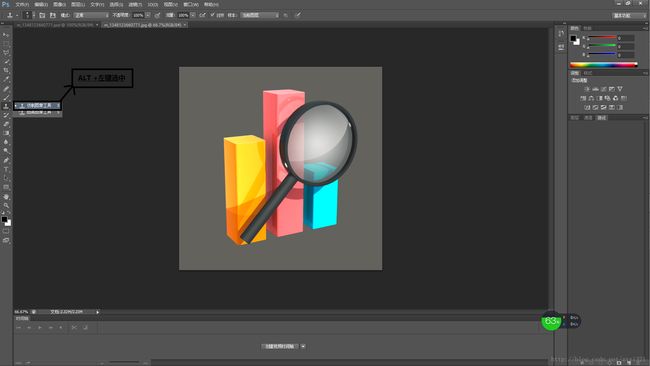Open the 3D menu
Image resolution: width=650 pixels, height=366 pixels.
coord(153,4)
